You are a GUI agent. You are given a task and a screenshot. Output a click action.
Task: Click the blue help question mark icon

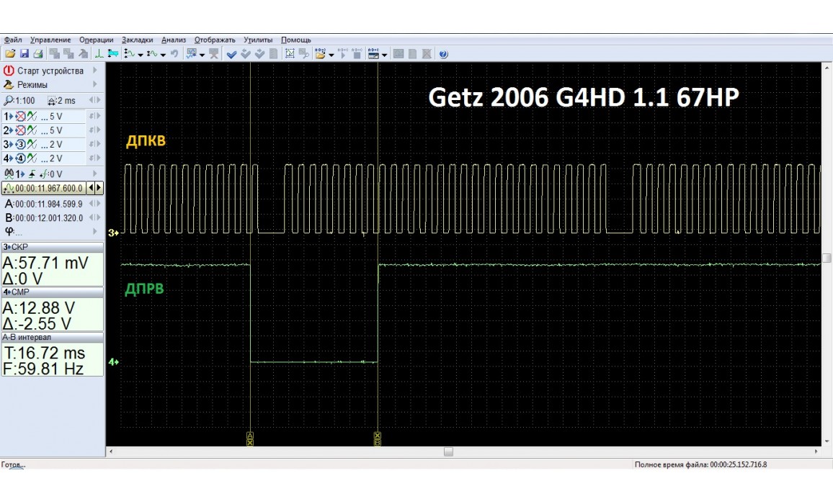443,54
